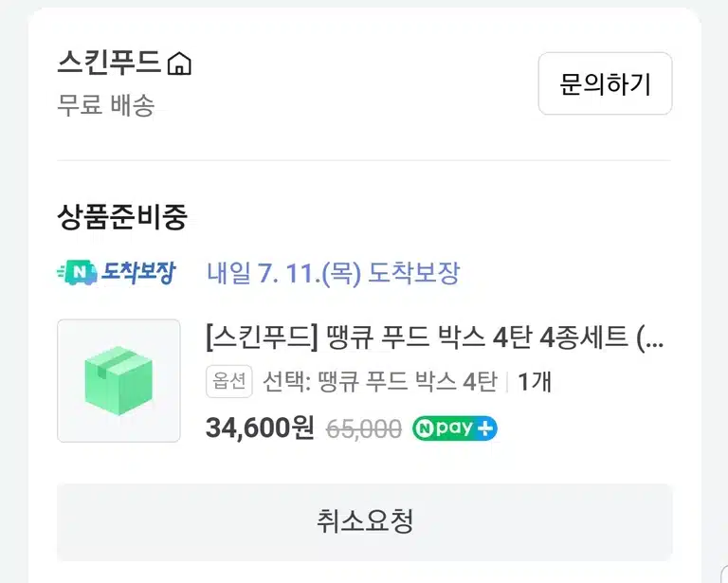Open the 스킨푸드 store name link

pyautogui.click(x=109, y=63)
